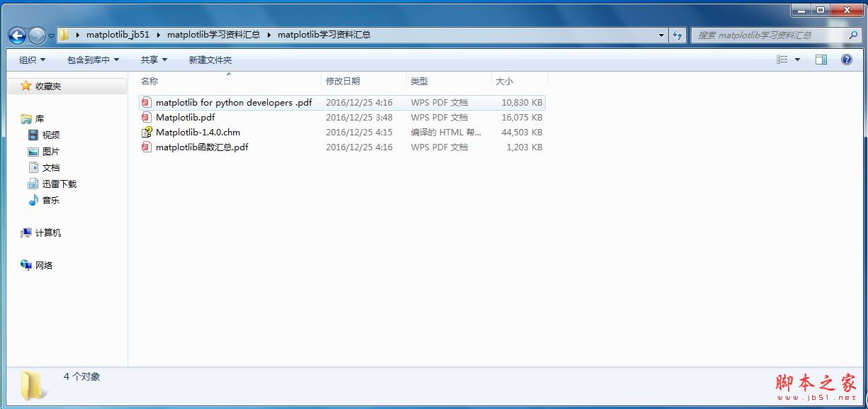Sort by 大小 column header

coord(519,82)
